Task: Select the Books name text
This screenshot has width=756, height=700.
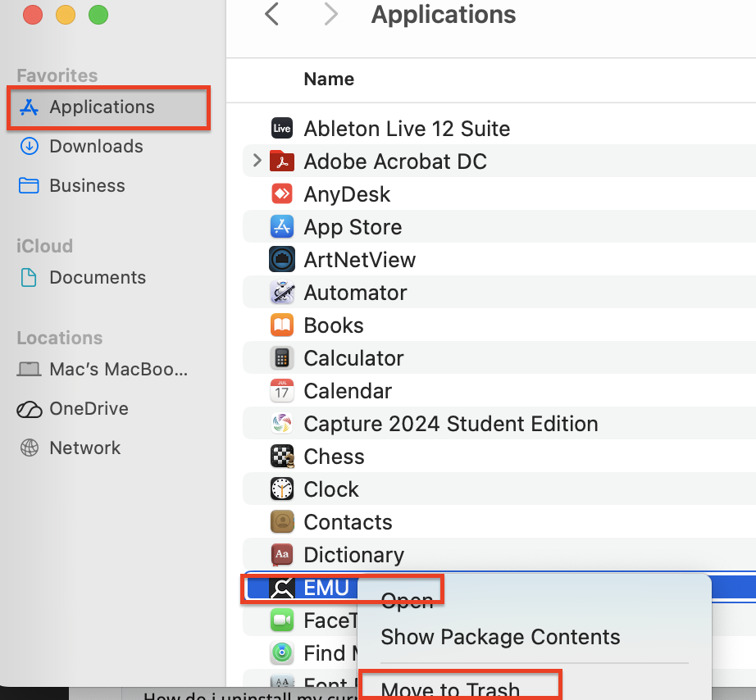Action: pos(334,325)
